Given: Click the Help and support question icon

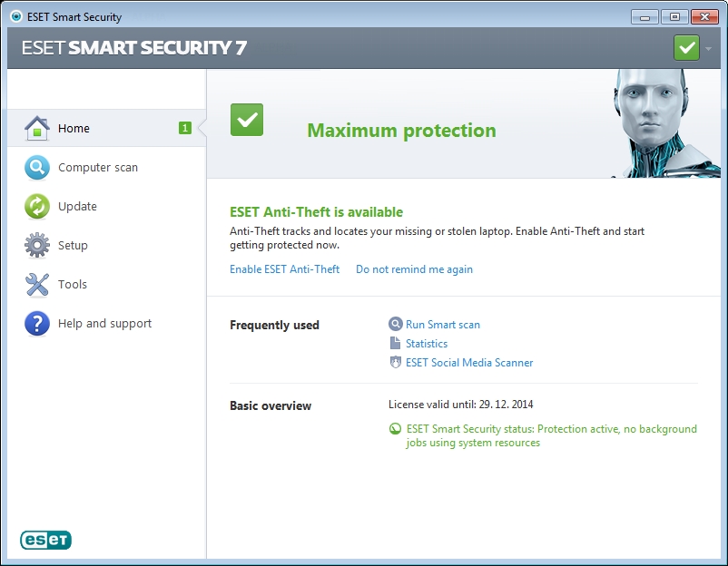Looking at the screenshot, I should (36, 324).
